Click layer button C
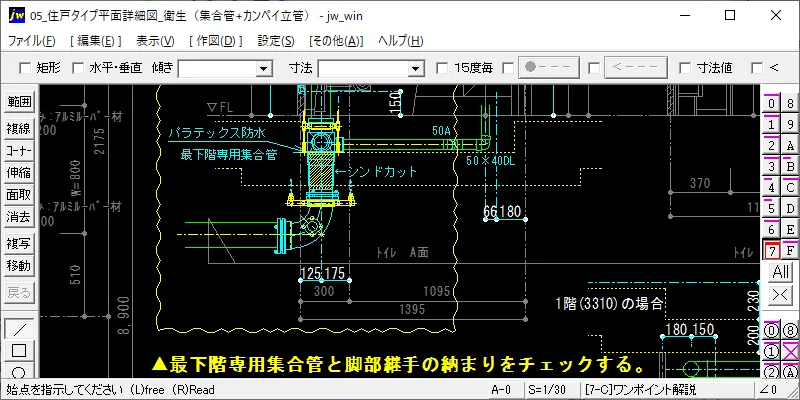This screenshot has height=400, width=800. pos(790,188)
